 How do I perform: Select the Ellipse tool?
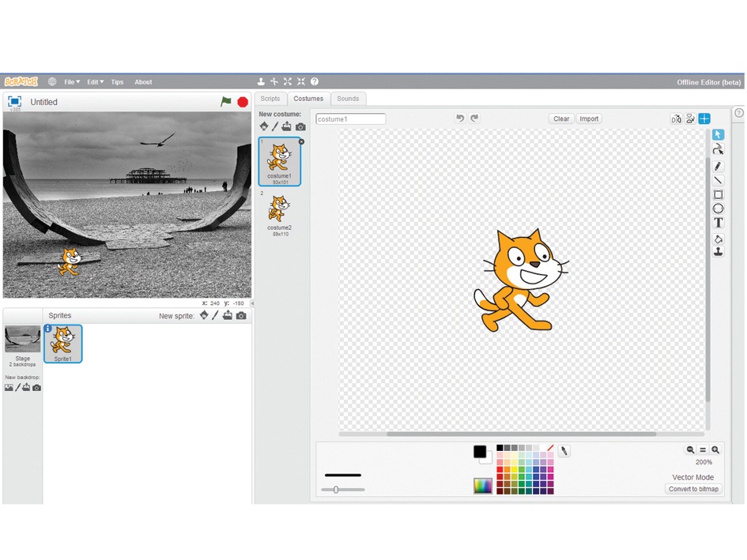tap(718, 209)
